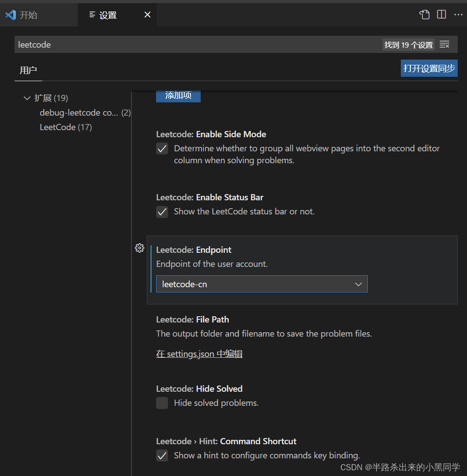467x476 pixels.
Task: Click the 打开设置同步 button
Action: tap(429, 68)
